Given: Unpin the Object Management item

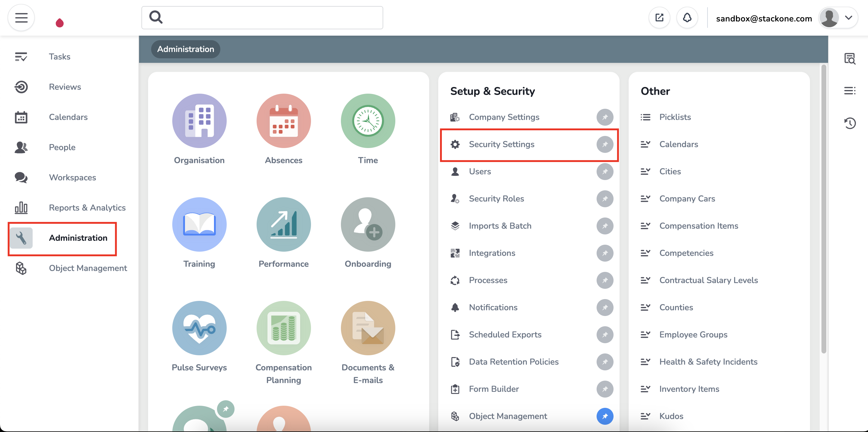Looking at the screenshot, I should 605,416.
